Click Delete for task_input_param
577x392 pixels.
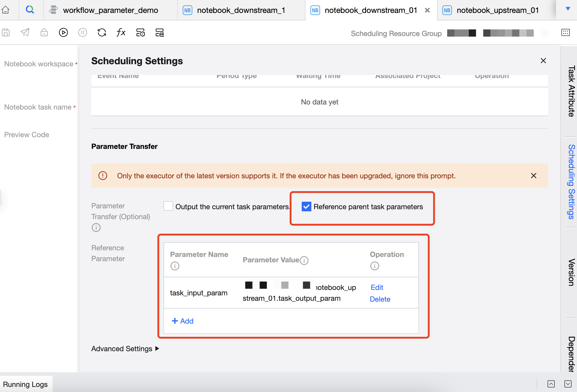(380, 299)
